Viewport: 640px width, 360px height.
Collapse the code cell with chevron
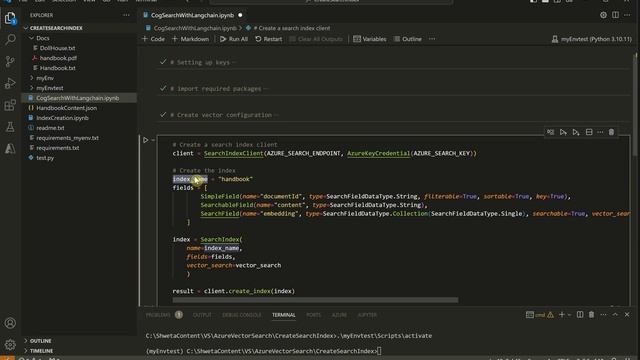(153, 140)
